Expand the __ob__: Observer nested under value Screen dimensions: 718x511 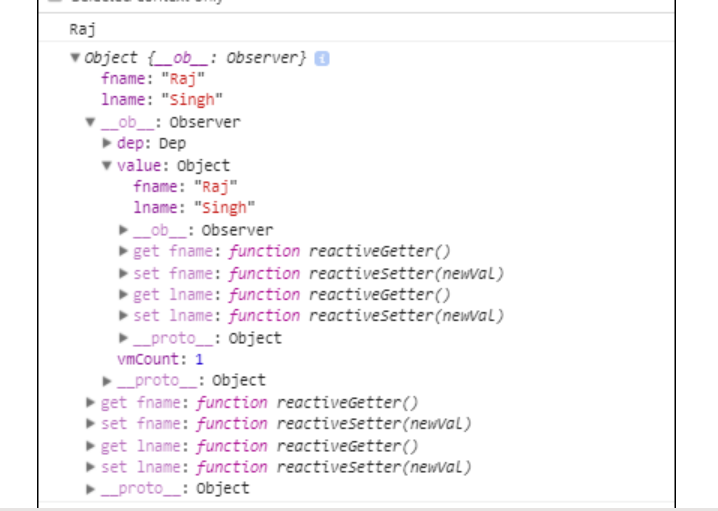click(123, 231)
